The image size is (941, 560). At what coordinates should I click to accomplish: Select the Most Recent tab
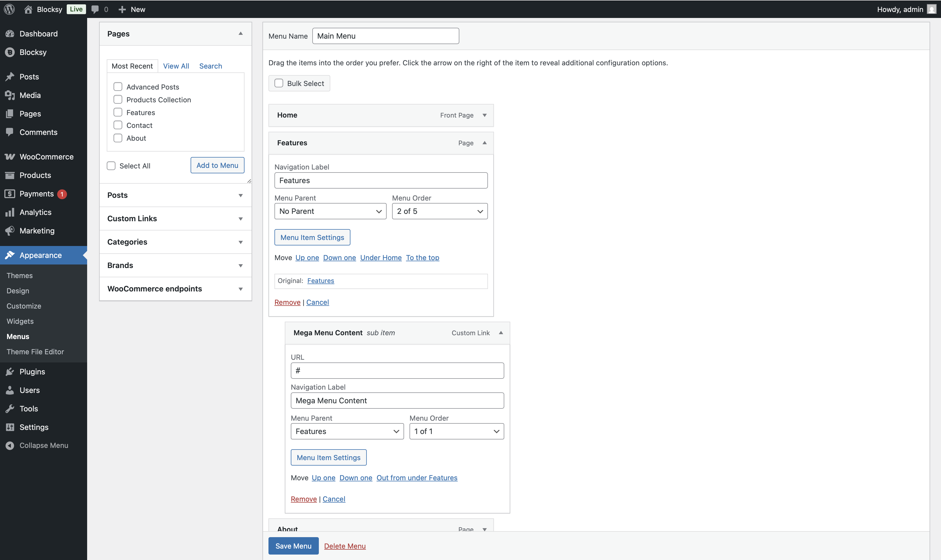pos(132,66)
